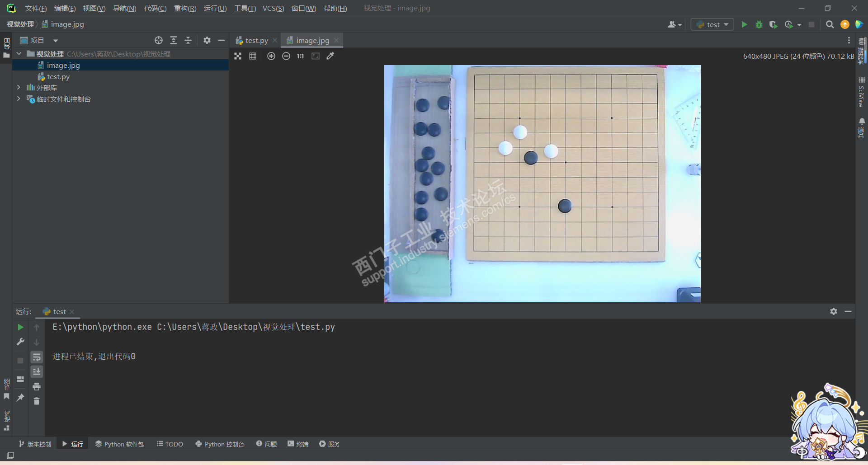Hide the run tool window
This screenshot has height=465, width=868.
[848, 311]
